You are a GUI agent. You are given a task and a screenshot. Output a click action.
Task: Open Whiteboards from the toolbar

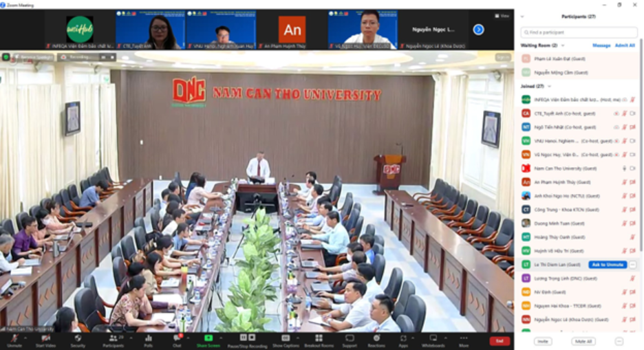pyautogui.click(x=433, y=340)
